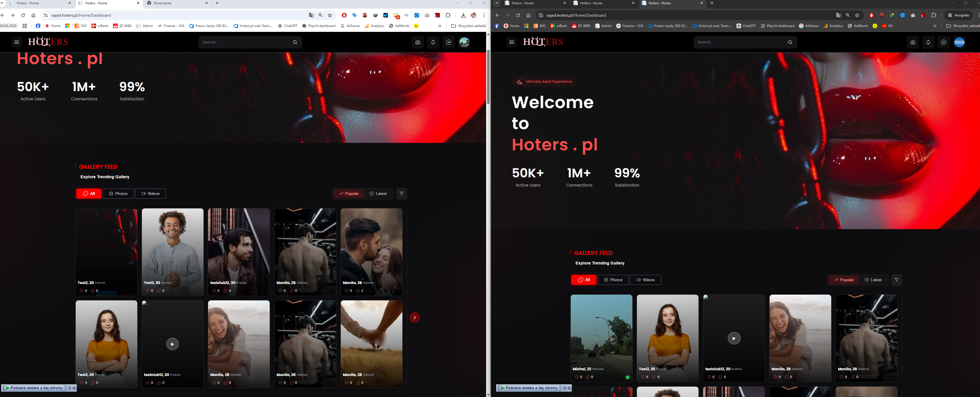Click Hoters search magnifier icon in Incognito window
This screenshot has height=397, width=980.
pyautogui.click(x=790, y=42)
